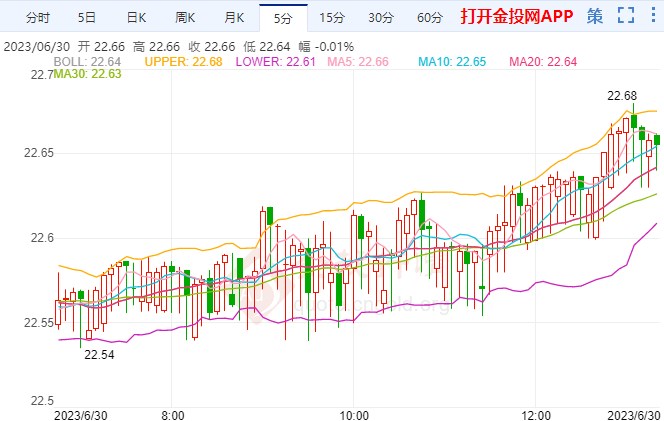Click the MA30: 22.63 indicator label
The height and width of the screenshot is (421, 664).
coord(87,74)
